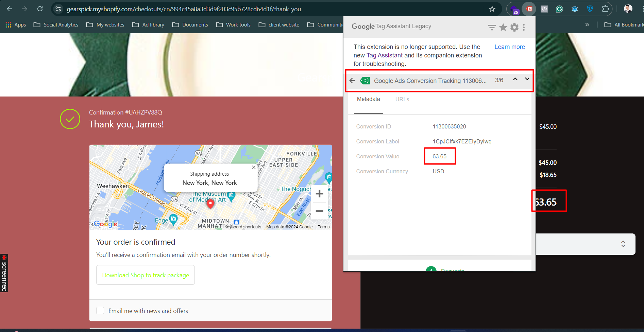This screenshot has width=644, height=332.
Task: Click the order total amount
Action: click(x=546, y=202)
